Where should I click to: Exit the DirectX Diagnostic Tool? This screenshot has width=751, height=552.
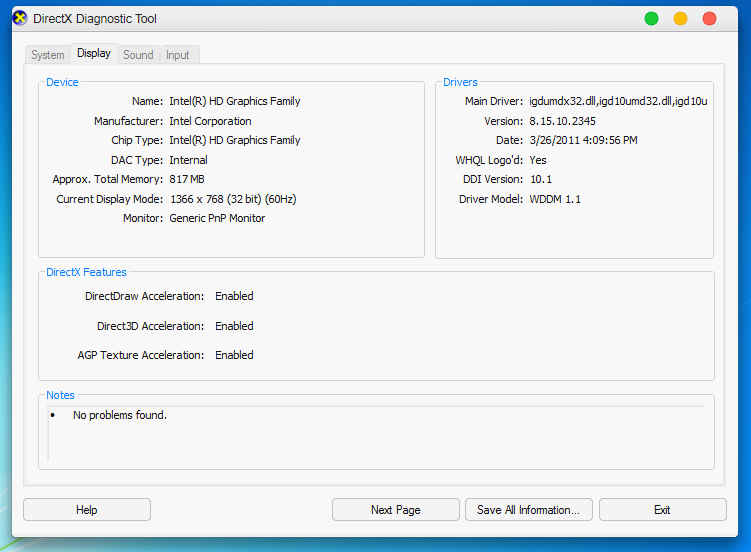coord(662,510)
